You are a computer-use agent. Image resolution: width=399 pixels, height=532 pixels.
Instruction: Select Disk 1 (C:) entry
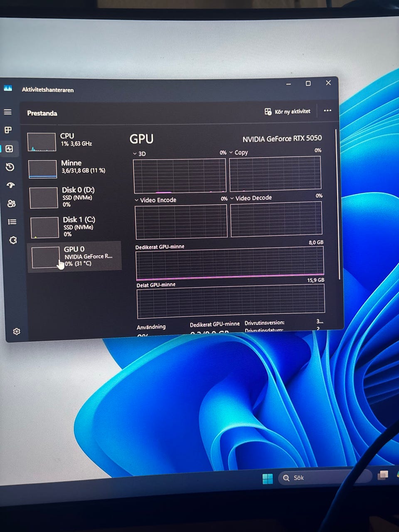(75, 227)
